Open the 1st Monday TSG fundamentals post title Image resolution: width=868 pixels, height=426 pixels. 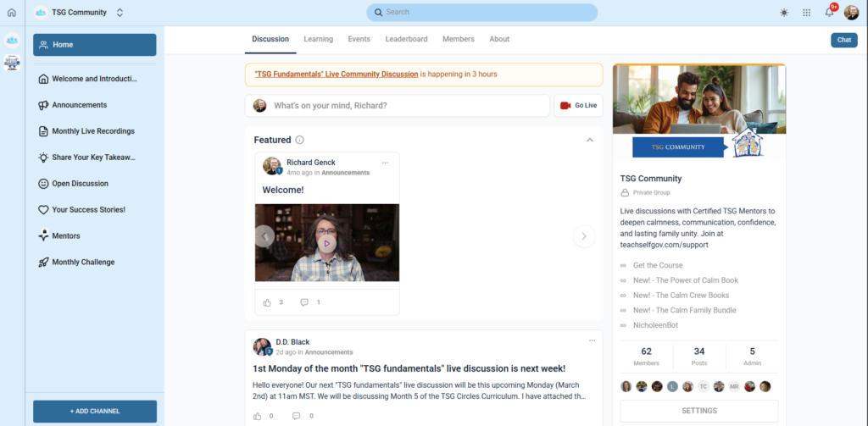[409, 368]
